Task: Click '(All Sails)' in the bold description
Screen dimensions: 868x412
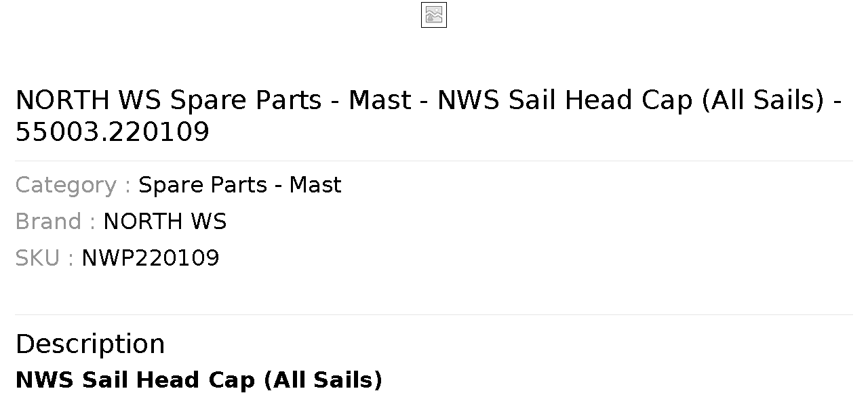Action: pyautogui.click(x=323, y=380)
